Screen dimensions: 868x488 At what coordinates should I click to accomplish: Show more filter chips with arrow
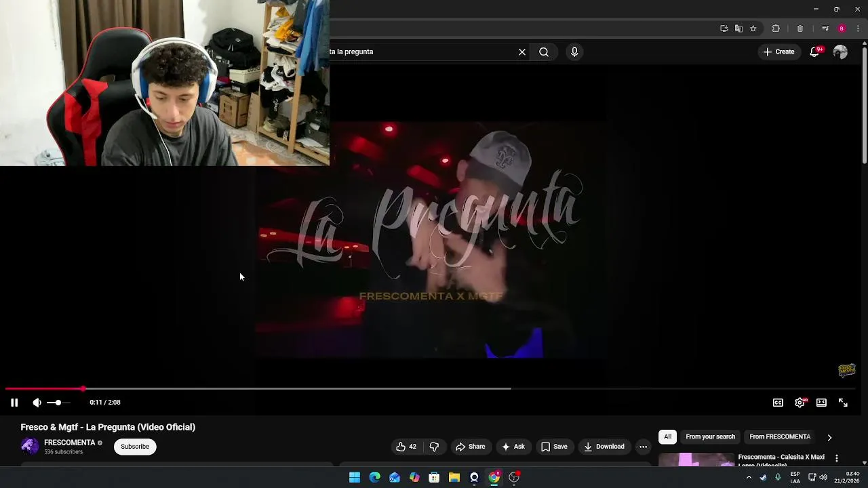[829, 438]
